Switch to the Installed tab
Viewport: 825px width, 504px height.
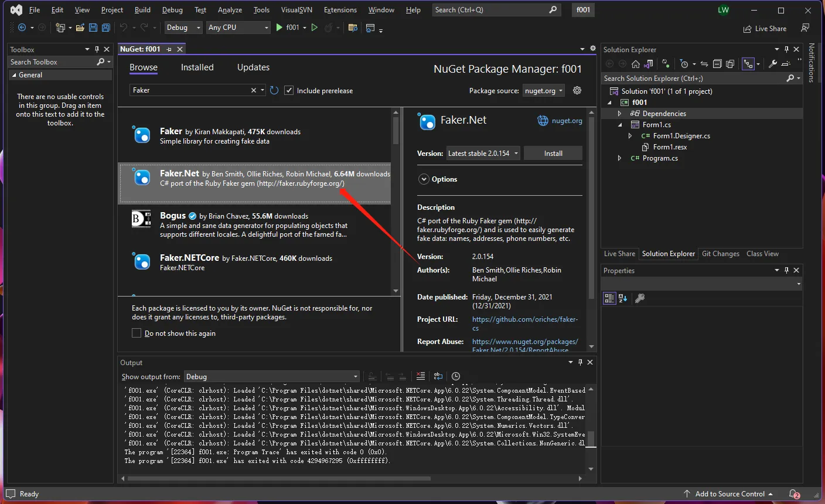point(197,67)
